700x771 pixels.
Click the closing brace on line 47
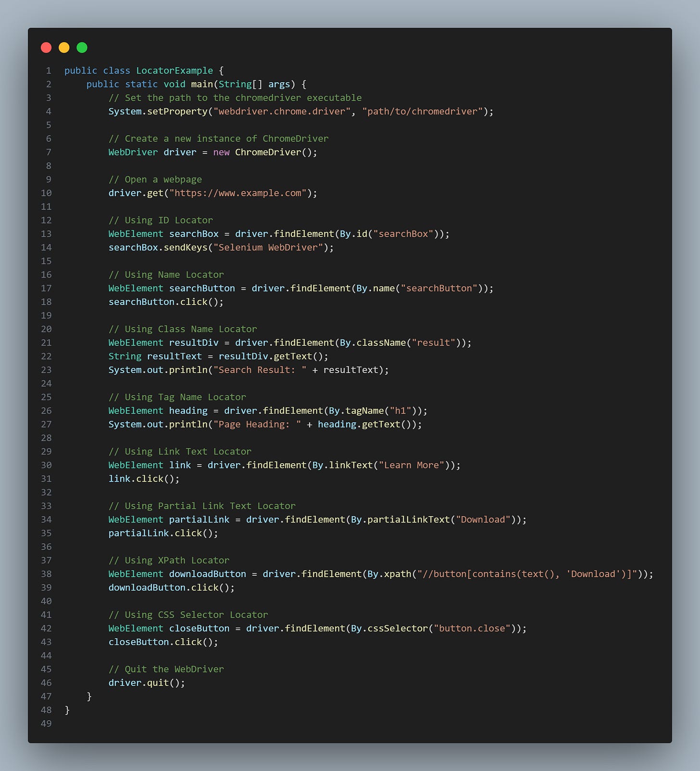pyautogui.click(x=89, y=696)
